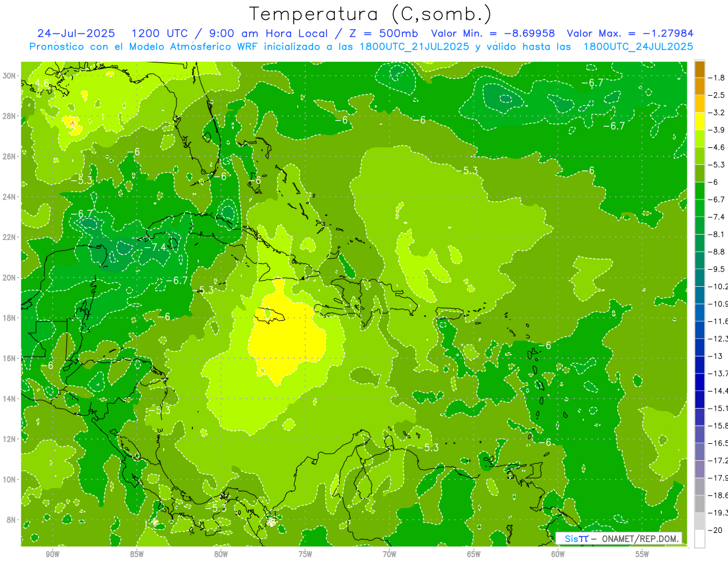Screen dimensions: 728x562
Task: Click the valid-until time "1800UTC_24JUL2025"
Action: 638,47
